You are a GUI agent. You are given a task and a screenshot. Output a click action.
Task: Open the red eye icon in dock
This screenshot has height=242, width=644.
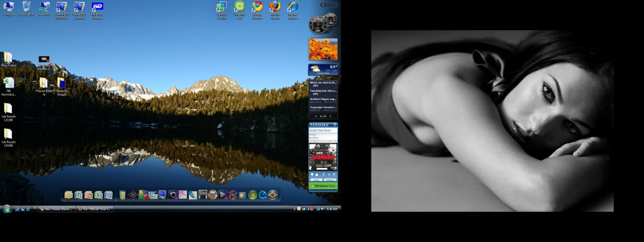[x=273, y=195]
